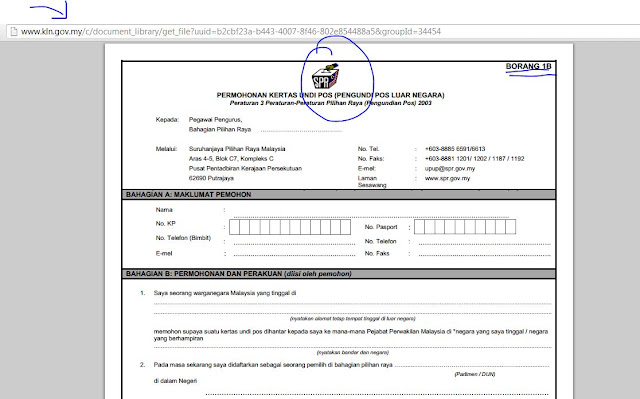Click the di dalam Negeri text
Image resolution: width=640 pixels, height=399 pixels.
pyautogui.click(x=175, y=381)
